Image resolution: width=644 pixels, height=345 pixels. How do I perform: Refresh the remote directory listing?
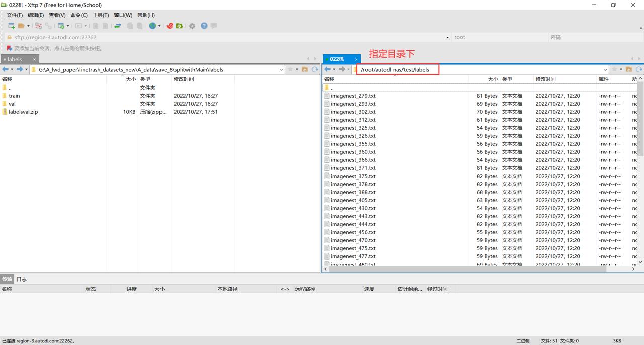[639, 69]
